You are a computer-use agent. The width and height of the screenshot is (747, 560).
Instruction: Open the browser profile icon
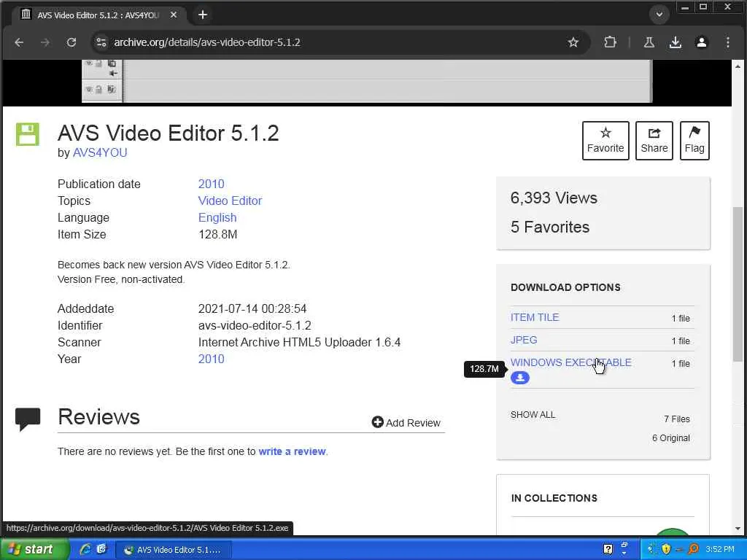point(701,42)
